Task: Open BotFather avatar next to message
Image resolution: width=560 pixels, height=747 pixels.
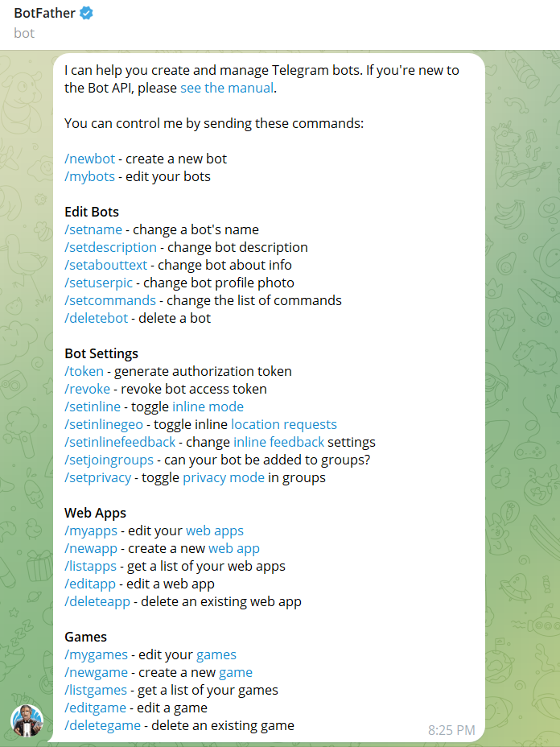Action: tap(27, 720)
